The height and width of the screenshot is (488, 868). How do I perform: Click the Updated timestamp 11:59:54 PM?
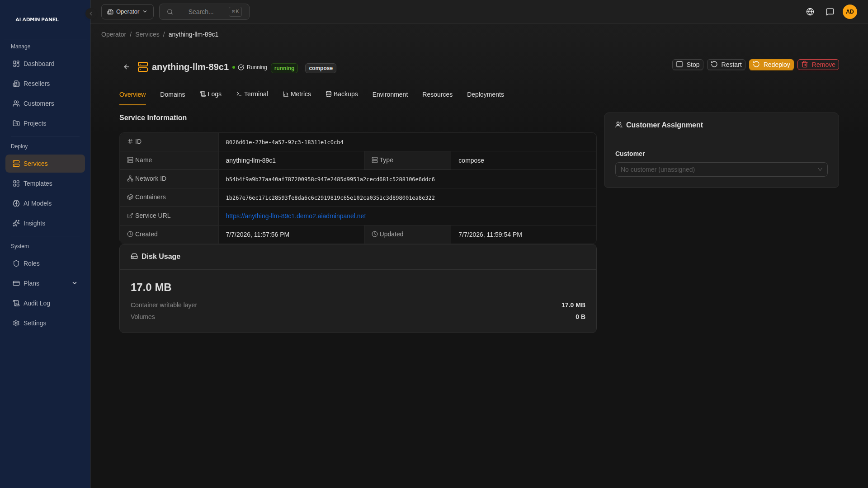click(490, 235)
